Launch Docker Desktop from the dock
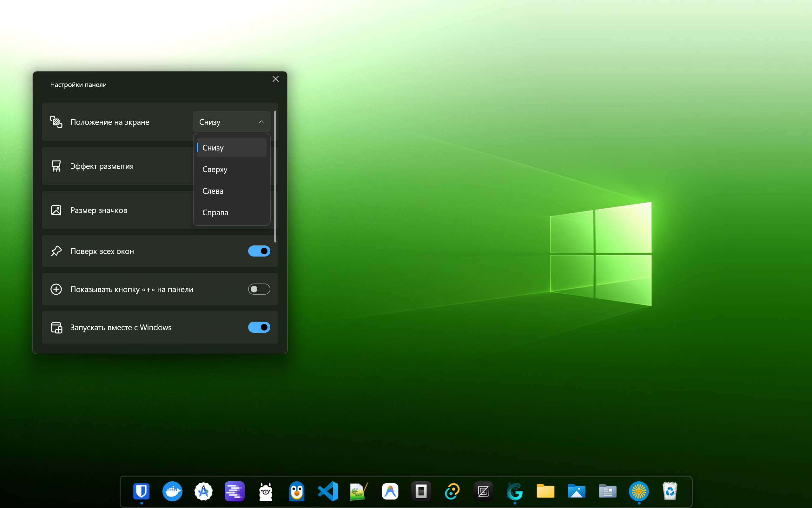Viewport: 812px width, 508px height. [x=172, y=491]
